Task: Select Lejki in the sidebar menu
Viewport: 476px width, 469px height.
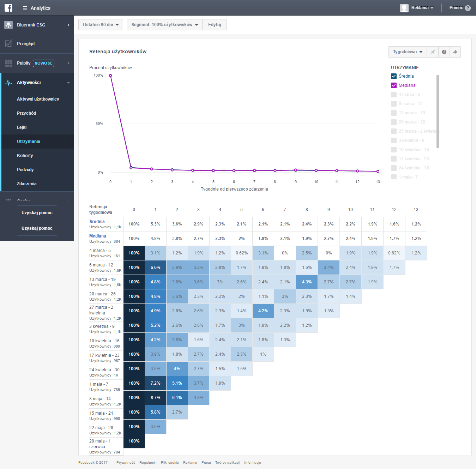Action: 22,127
